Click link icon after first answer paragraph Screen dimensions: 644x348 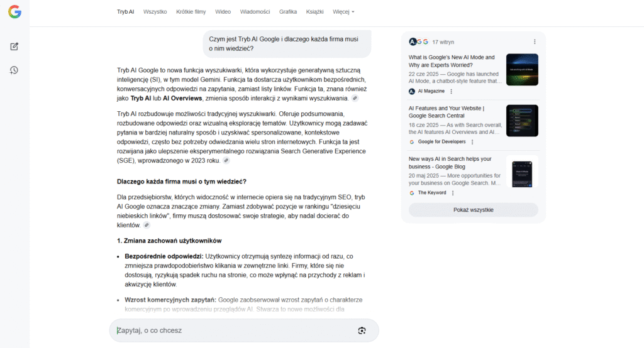355,99
